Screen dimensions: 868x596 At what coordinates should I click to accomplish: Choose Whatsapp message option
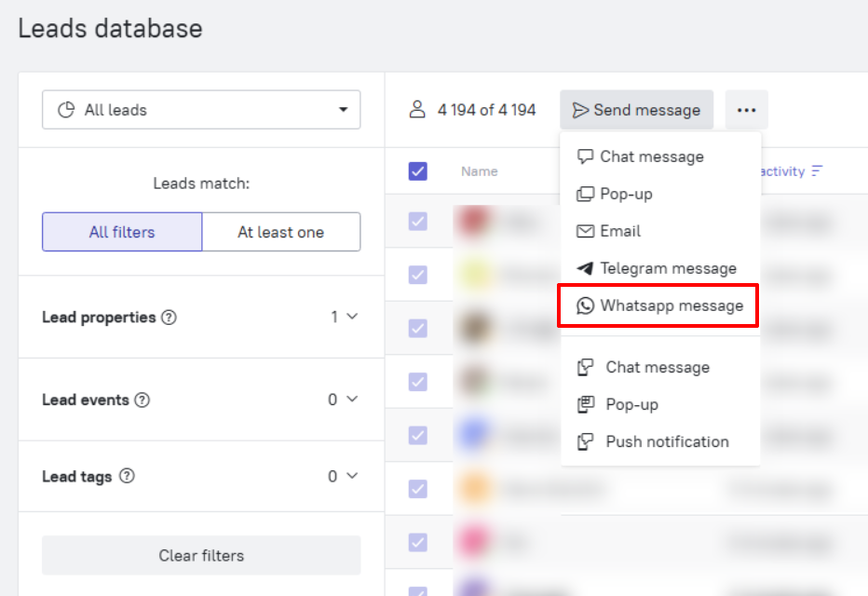pyautogui.click(x=658, y=305)
